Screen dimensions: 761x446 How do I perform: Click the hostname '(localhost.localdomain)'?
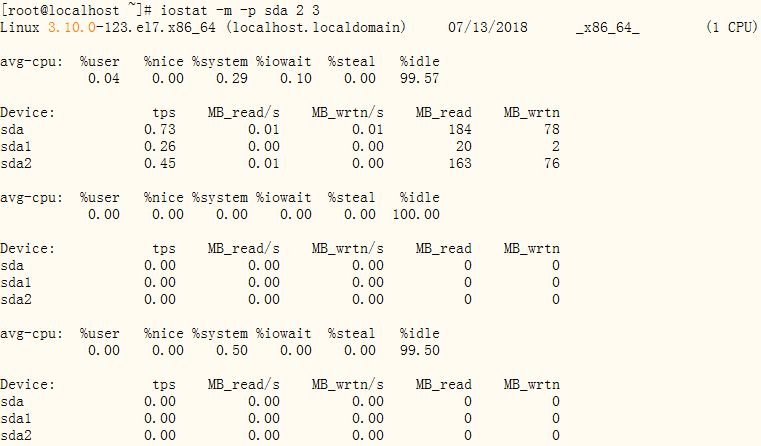coord(316,28)
